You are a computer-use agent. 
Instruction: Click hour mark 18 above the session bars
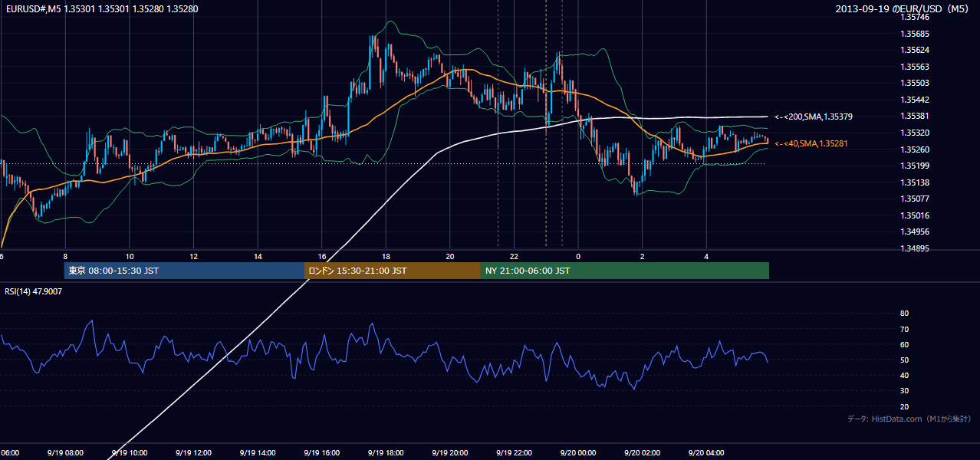(386, 256)
